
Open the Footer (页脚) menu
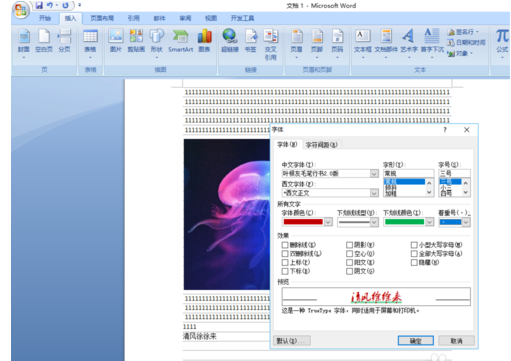317,43
